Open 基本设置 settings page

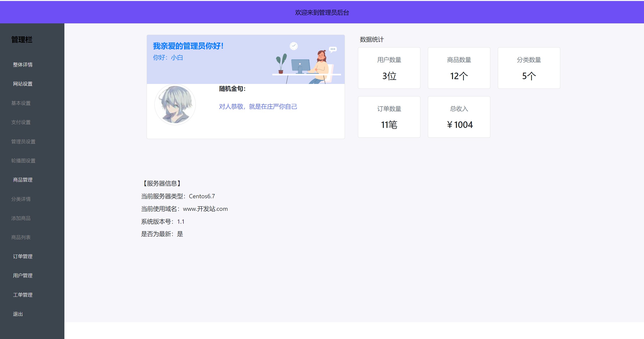coord(21,103)
